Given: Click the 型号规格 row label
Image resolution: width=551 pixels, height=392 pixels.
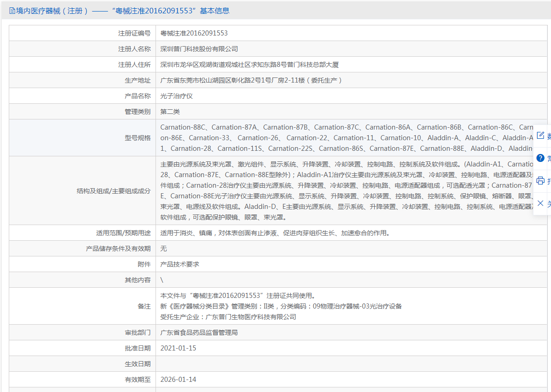Looking at the screenshot, I should pos(138,138).
